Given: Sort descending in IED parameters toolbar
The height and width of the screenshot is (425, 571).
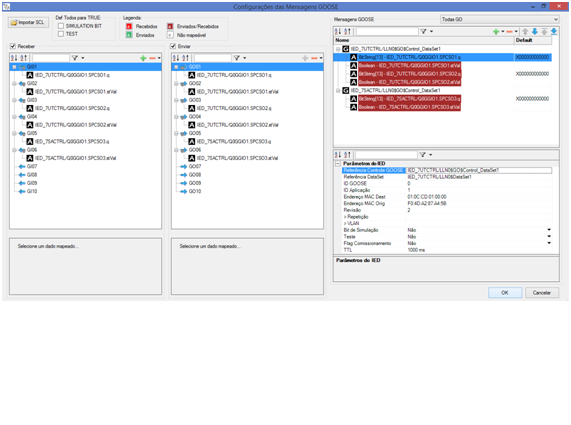Looking at the screenshot, I should 347,155.
